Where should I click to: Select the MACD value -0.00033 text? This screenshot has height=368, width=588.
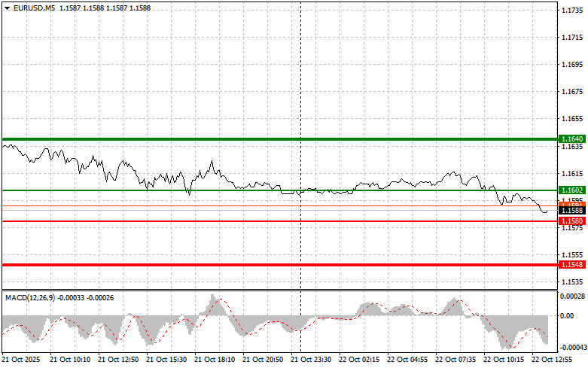coord(71,298)
